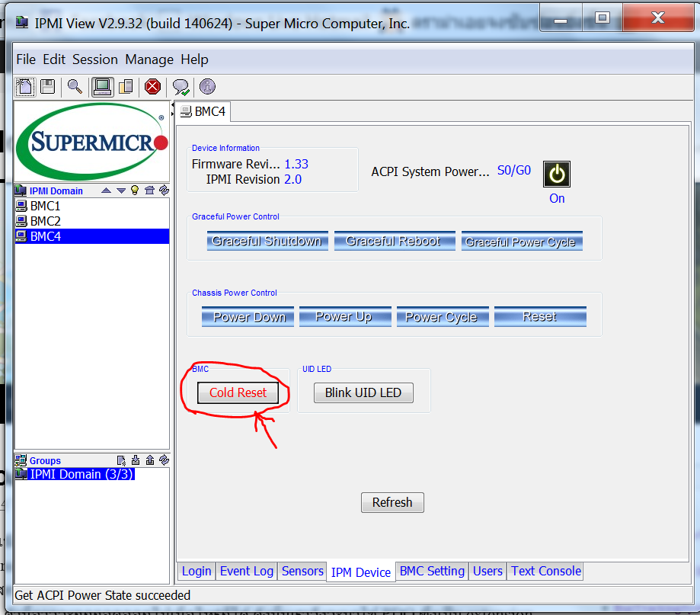The width and height of the screenshot is (700, 615).
Task: Click the new group icon in Groups header
Action: tap(121, 460)
